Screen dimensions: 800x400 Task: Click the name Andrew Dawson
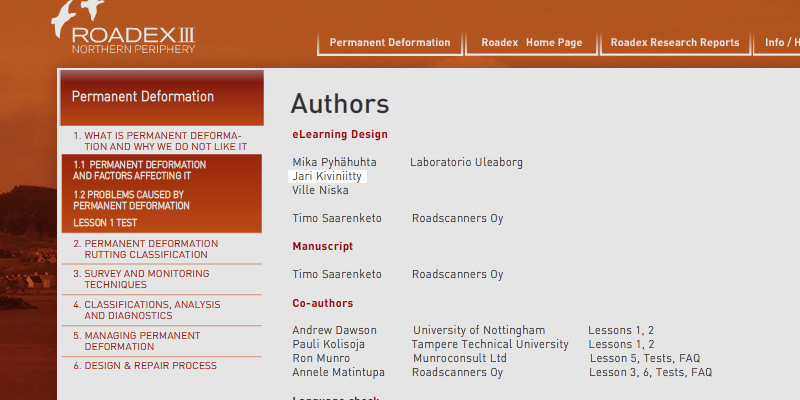point(334,331)
